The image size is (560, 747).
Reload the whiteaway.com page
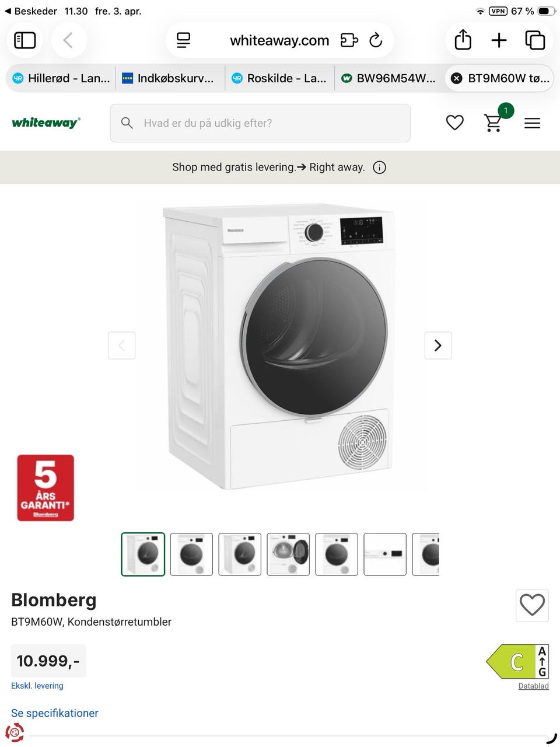point(376,40)
